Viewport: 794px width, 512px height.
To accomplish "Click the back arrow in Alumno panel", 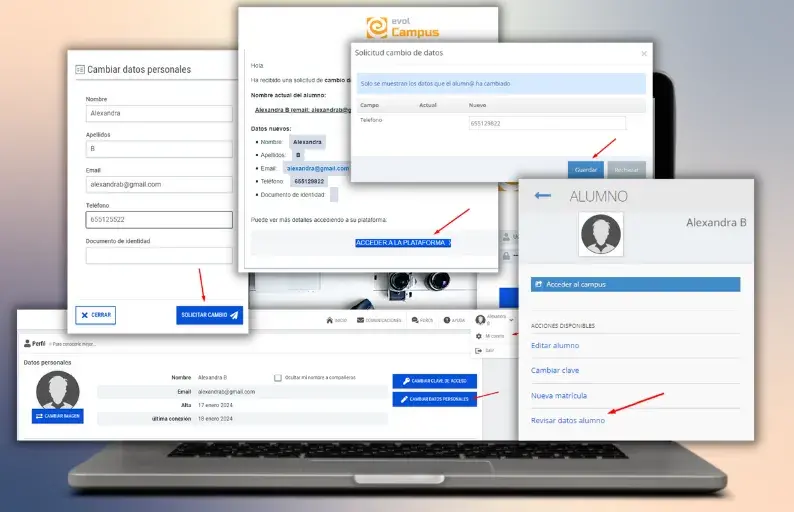I will point(543,196).
